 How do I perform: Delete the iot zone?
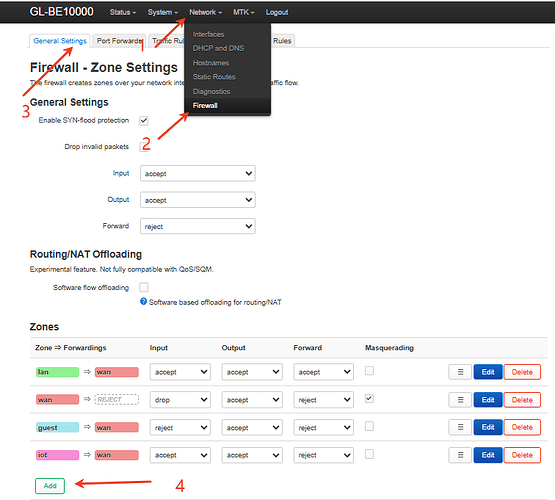tap(522, 455)
